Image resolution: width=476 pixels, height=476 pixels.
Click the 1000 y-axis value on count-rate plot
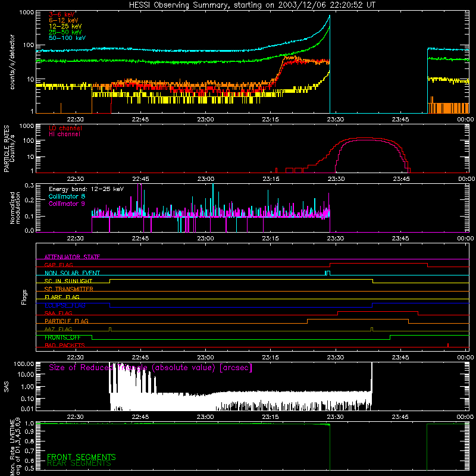click(27, 12)
